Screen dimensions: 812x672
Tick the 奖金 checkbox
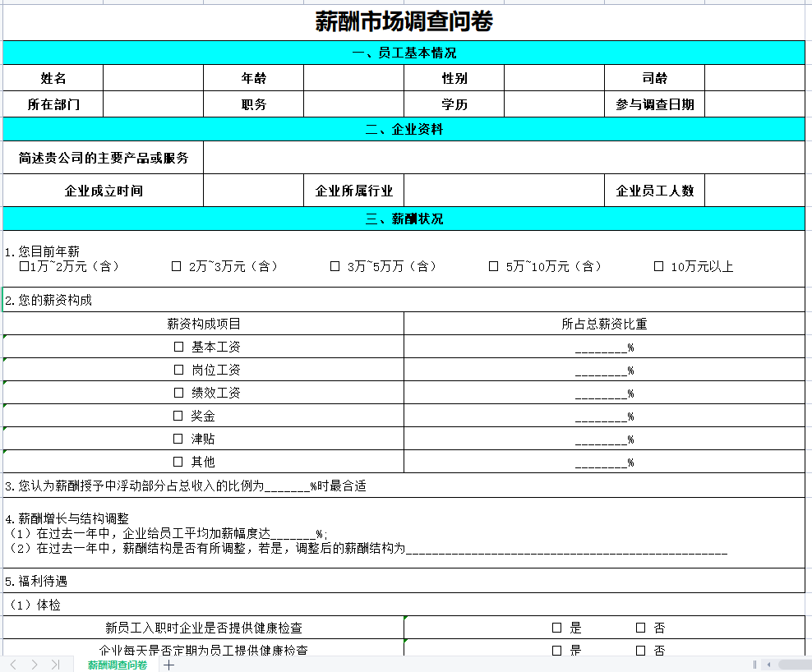click(178, 415)
